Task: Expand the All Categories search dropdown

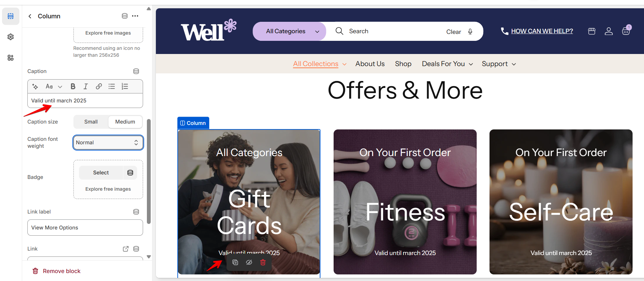Action: [290, 31]
